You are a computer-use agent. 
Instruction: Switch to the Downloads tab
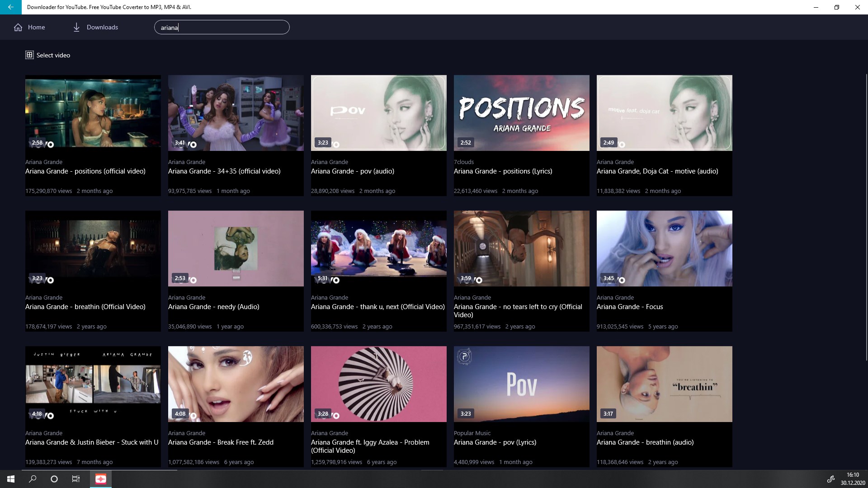pyautogui.click(x=102, y=28)
